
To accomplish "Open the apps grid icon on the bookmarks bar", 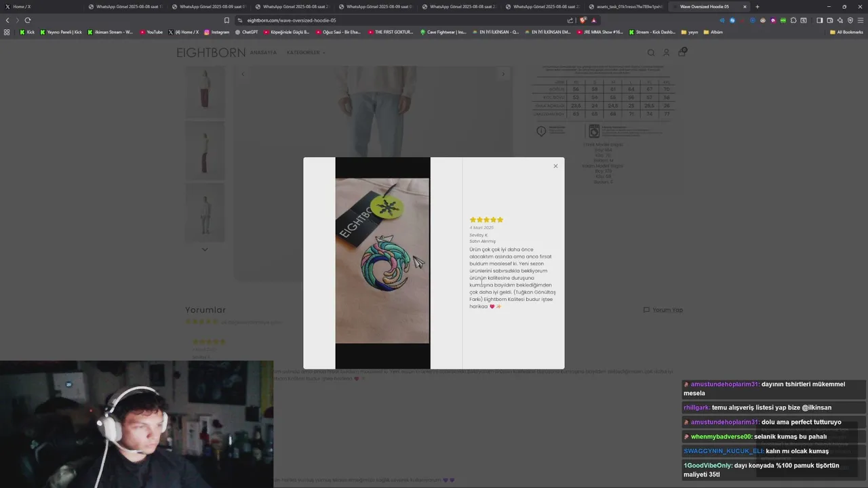I will (7, 32).
